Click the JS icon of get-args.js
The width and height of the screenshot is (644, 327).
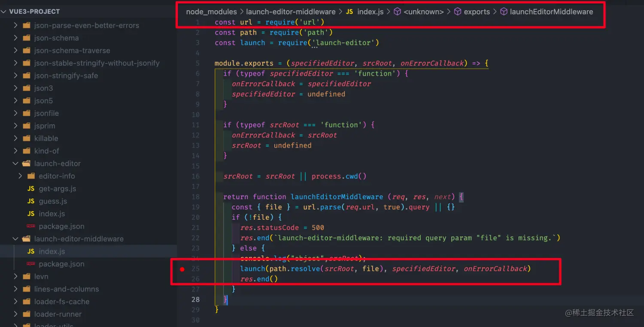coord(31,189)
